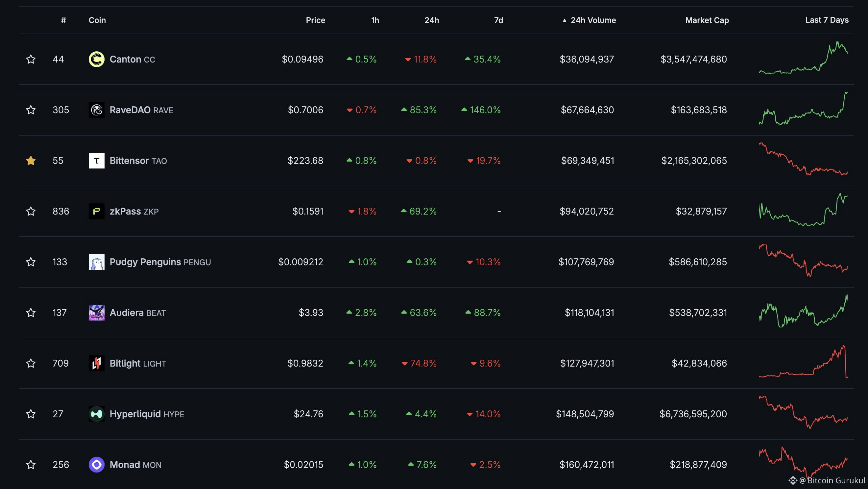Click the RaveDAO coin logo icon
Screen dimensions: 868x489
click(96, 110)
